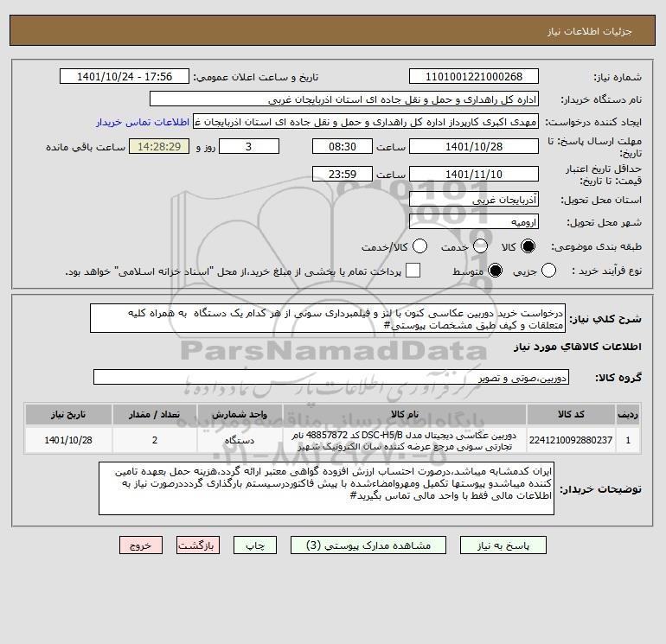Click the گروه کالا field دوربین،صوتی و تصویر
666x644 pixels.
coord(331,377)
